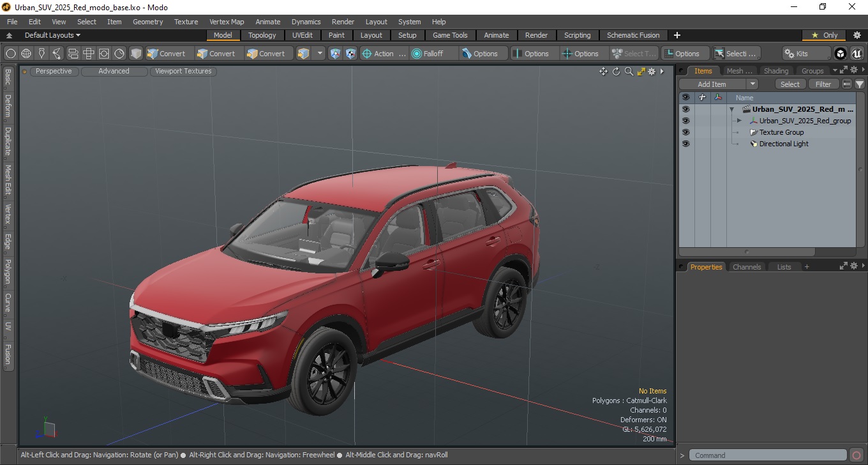Open the Polygon vertical sidebar tab
This screenshot has height=465, width=868.
(8, 271)
